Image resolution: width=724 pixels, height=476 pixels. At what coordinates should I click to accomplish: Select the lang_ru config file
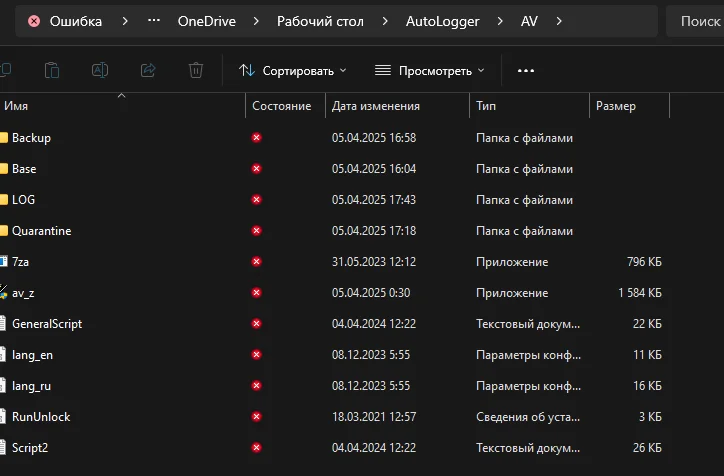(335, 386)
